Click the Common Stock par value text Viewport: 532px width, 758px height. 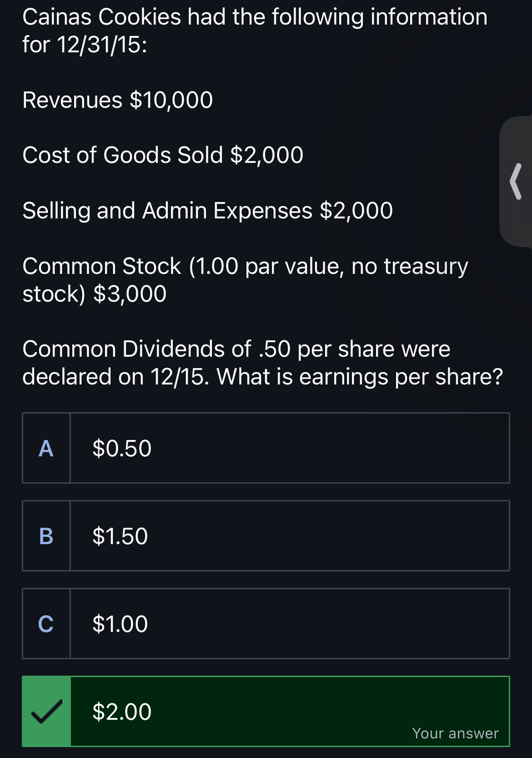246,280
